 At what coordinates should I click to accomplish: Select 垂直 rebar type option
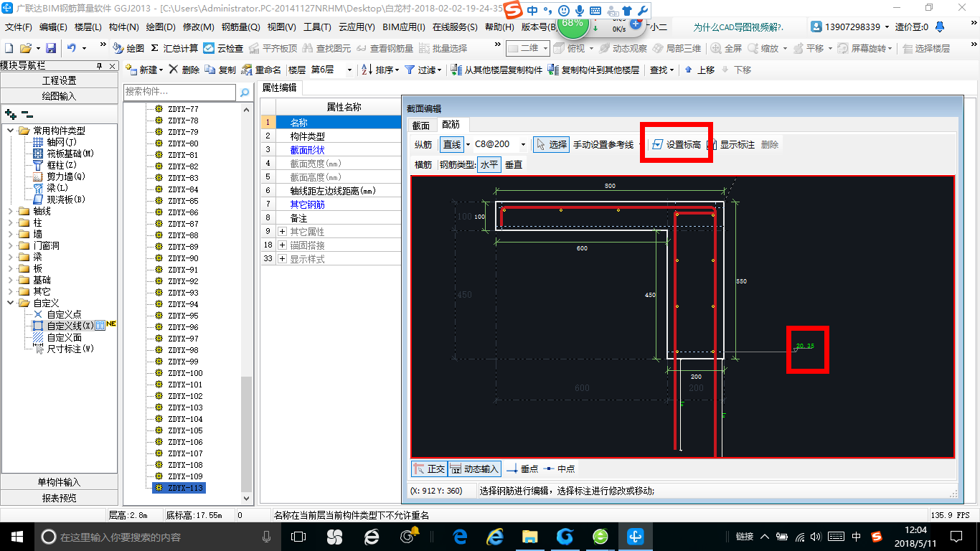click(x=514, y=164)
